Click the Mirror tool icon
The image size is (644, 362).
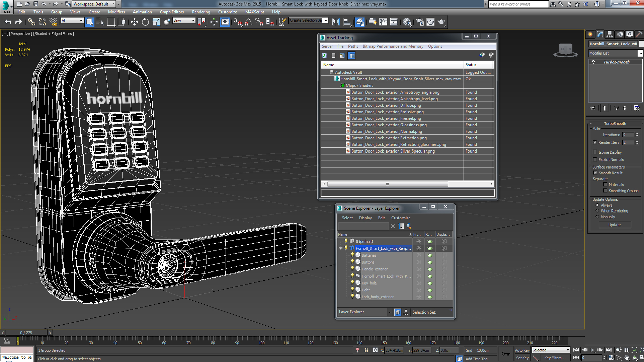[336, 22]
